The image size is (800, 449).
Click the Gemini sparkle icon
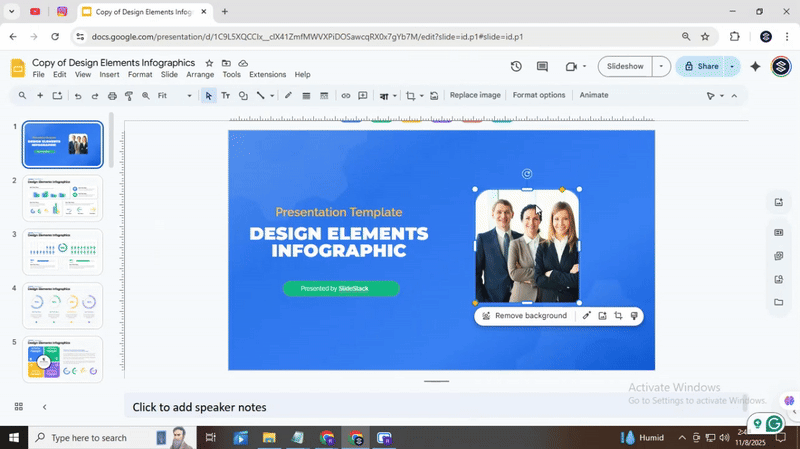point(755,66)
